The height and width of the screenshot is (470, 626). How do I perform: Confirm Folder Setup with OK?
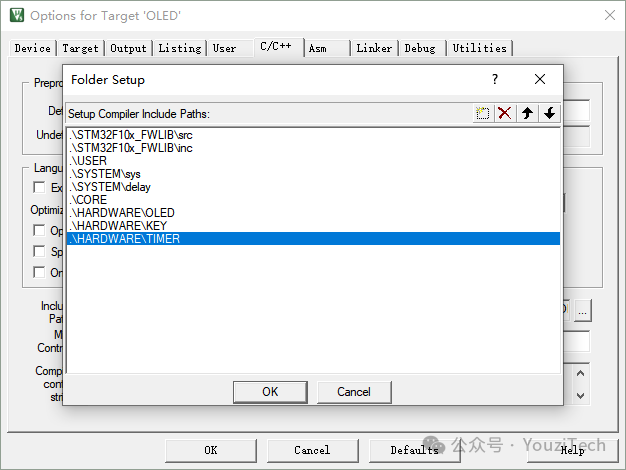point(270,392)
